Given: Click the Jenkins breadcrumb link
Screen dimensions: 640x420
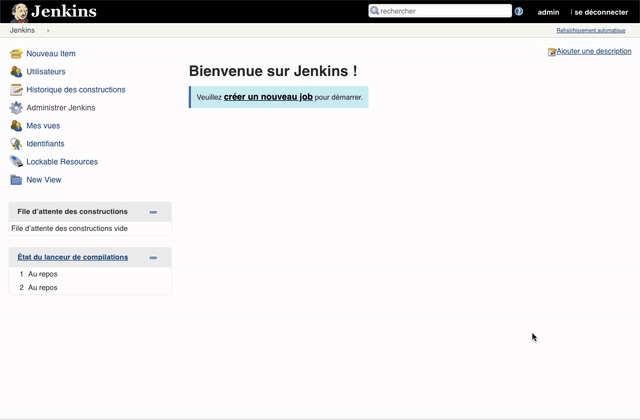Looking at the screenshot, I should 22,30.
